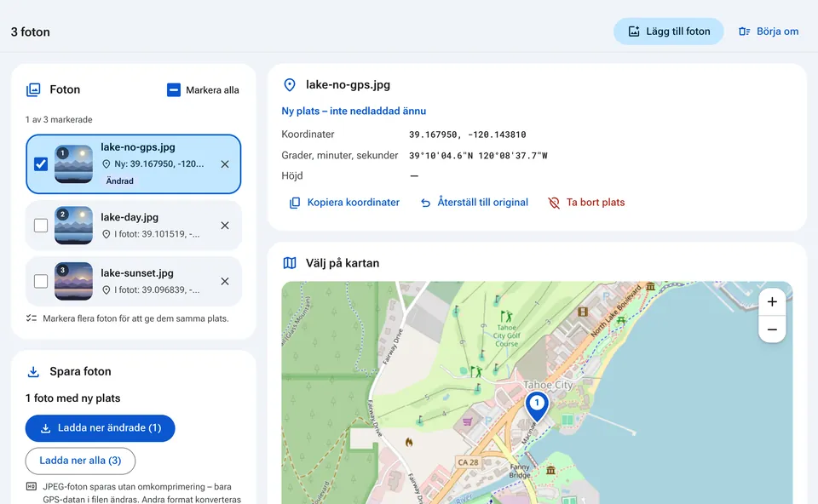Click the Foton panel gallery icon
The image size is (818, 504).
pyautogui.click(x=33, y=89)
